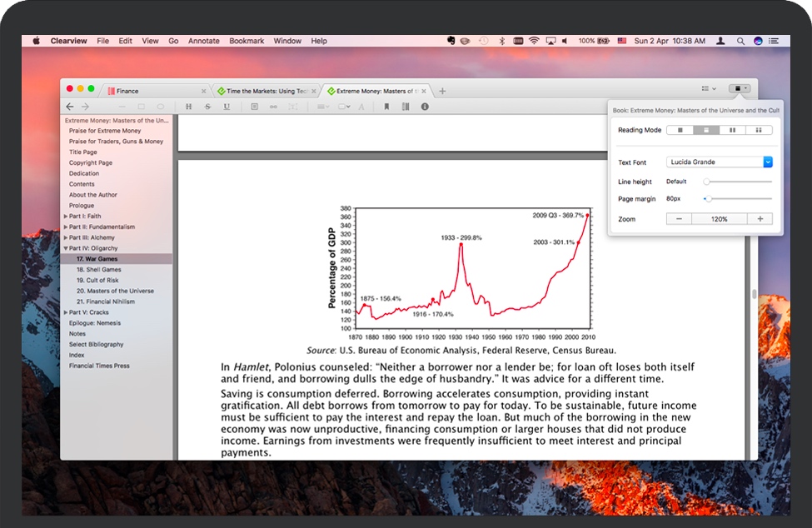812x528 pixels.
Task: Select the Underline annotation tool
Action: 227,107
